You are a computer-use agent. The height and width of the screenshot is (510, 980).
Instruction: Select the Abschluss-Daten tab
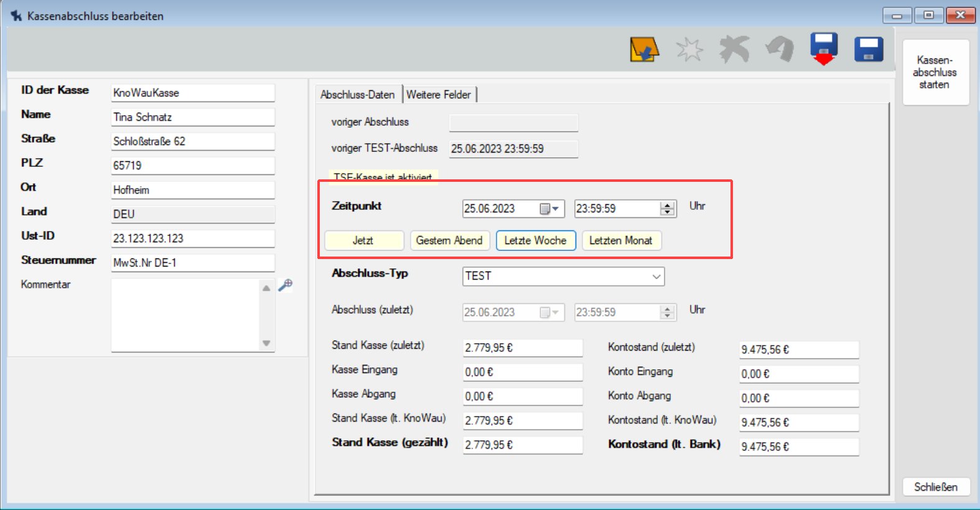point(358,95)
